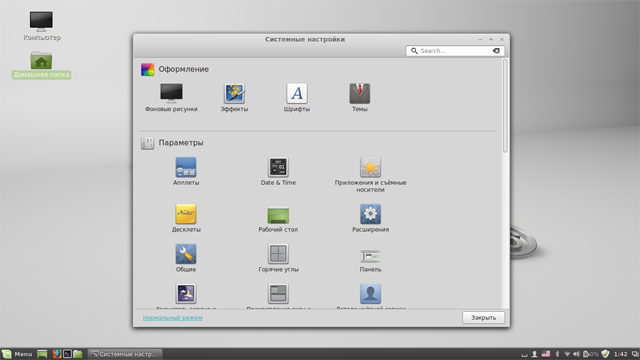Click the Нормальный режим link
This screenshot has width=640, height=360.
point(172,318)
